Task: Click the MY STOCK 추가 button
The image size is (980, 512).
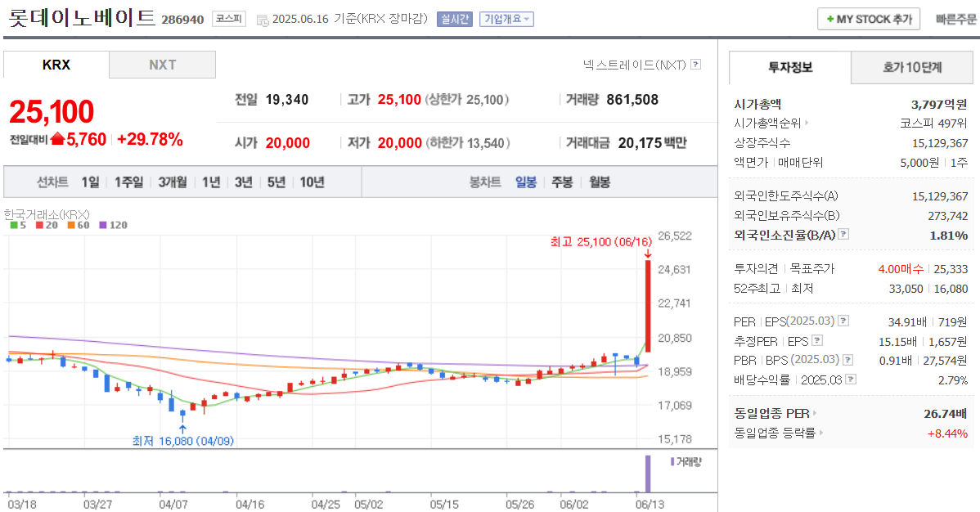Action: click(x=869, y=18)
